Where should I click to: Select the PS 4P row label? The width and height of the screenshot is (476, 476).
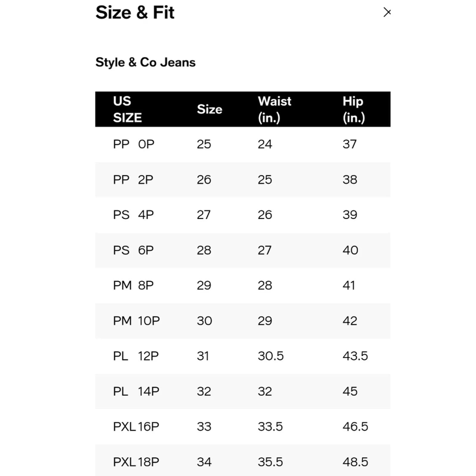coord(133,215)
